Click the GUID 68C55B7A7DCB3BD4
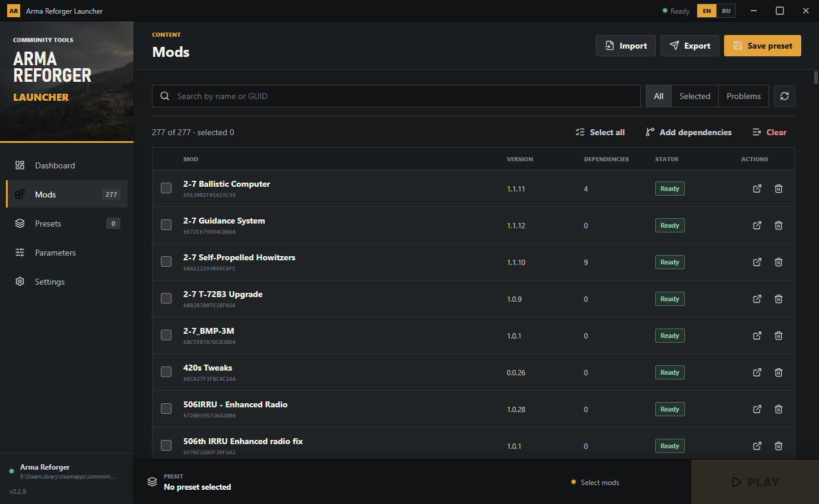The height and width of the screenshot is (504, 819). click(209, 342)
